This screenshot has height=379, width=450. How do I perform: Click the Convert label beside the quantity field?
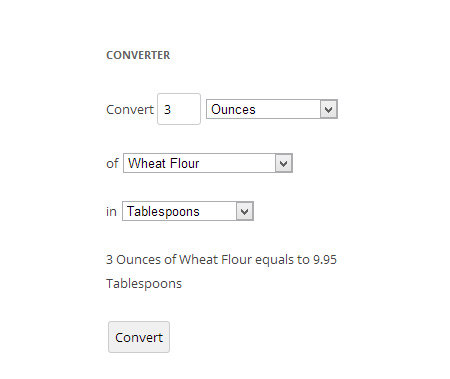130,110
